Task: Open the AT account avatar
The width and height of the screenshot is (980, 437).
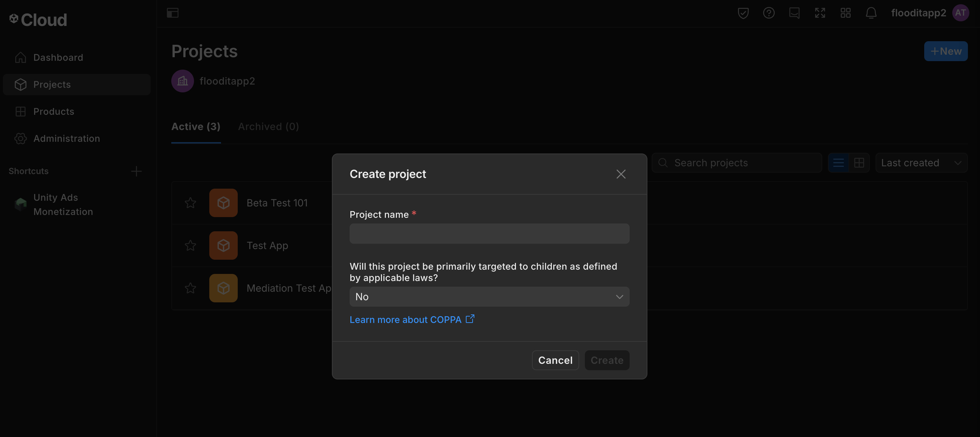Action: pyautogui.click(x=960, y=12)
